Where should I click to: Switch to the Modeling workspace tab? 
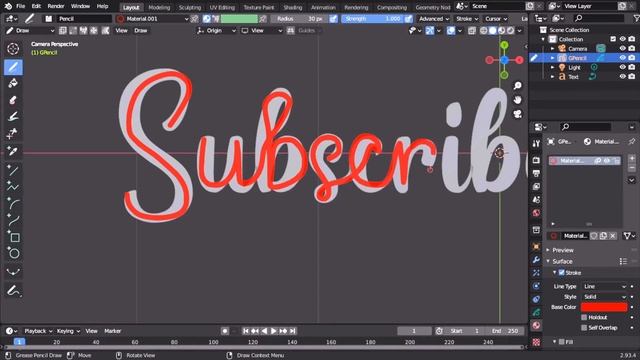tap(159, 7)
